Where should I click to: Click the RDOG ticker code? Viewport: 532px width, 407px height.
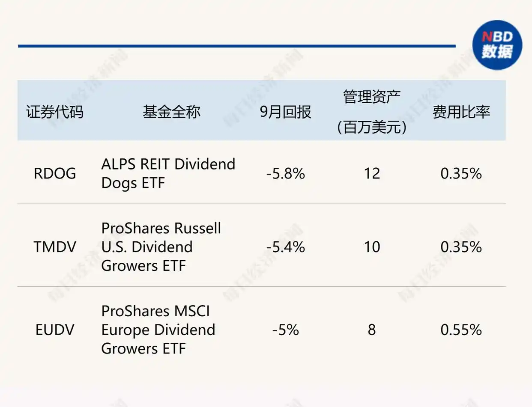pos(54,174)
